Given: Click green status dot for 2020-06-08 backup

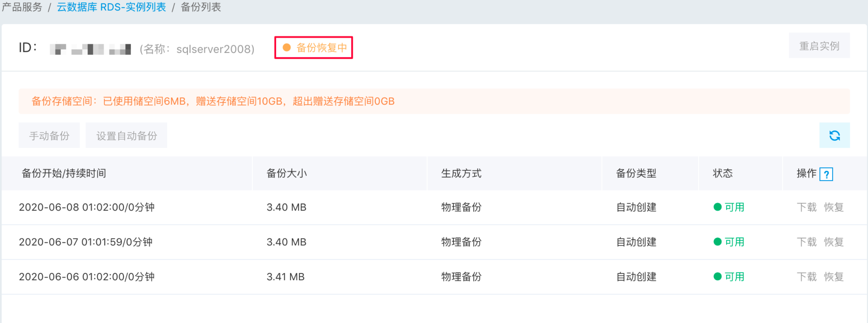Looking at the screenshot, I should [x=717, y=207].
